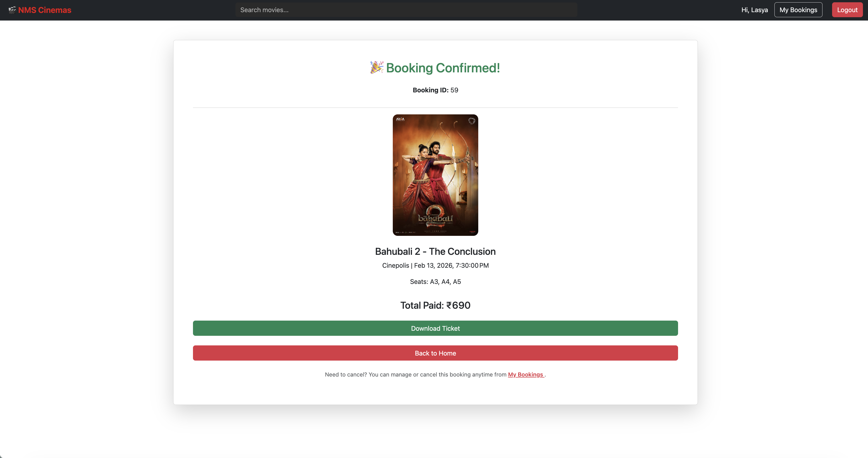
Task: Click the Total Paid ₹690 amount
Action: tap(435, 305)
